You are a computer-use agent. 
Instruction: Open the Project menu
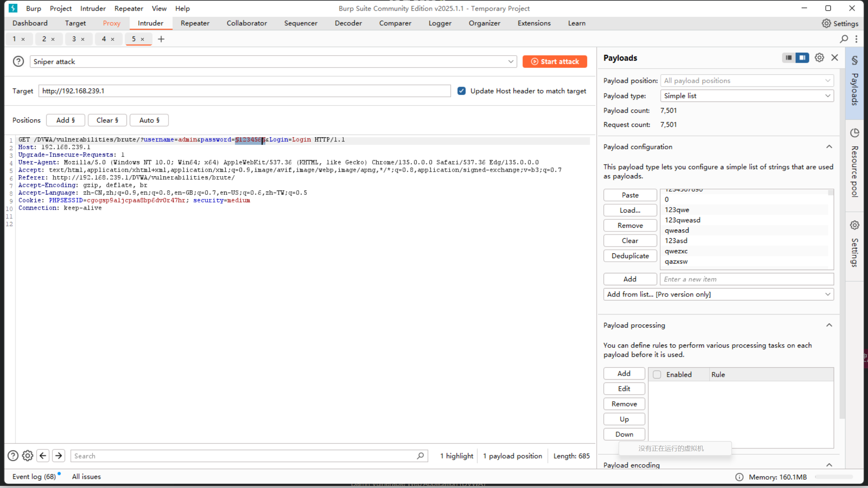[x=61, y=8]
